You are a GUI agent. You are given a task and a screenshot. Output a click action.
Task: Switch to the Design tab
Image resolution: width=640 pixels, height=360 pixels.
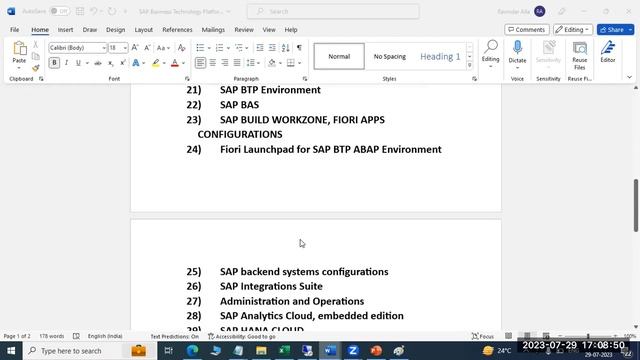click(116, 30)
